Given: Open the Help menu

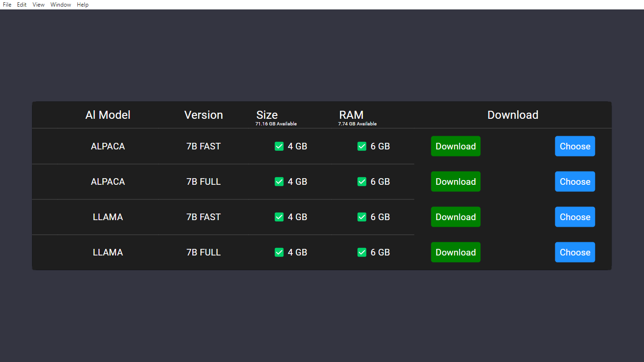Looking at the screenshot, I should click(83, 5).
